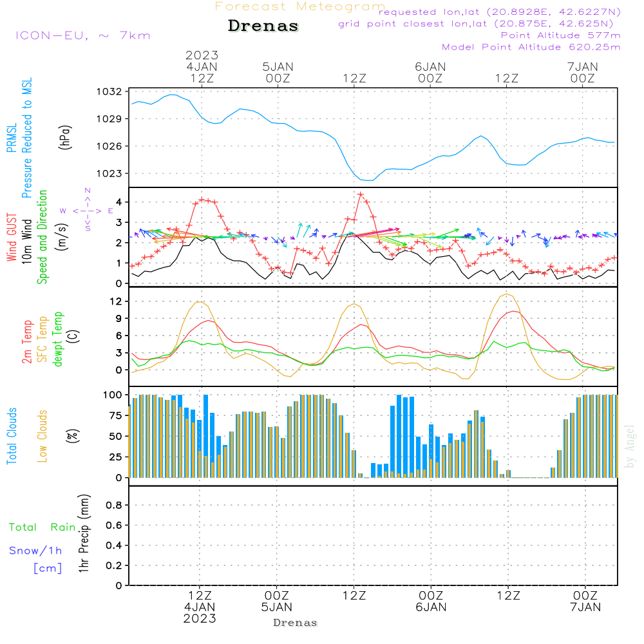
Task: Click the Wind GUST axis label
Action: [12, 236]
